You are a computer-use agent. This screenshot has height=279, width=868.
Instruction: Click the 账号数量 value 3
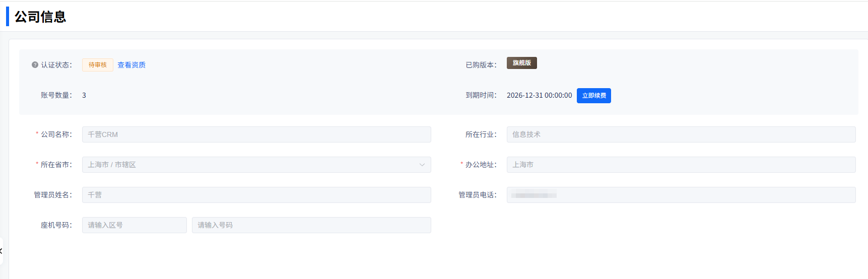coord(84,95)
